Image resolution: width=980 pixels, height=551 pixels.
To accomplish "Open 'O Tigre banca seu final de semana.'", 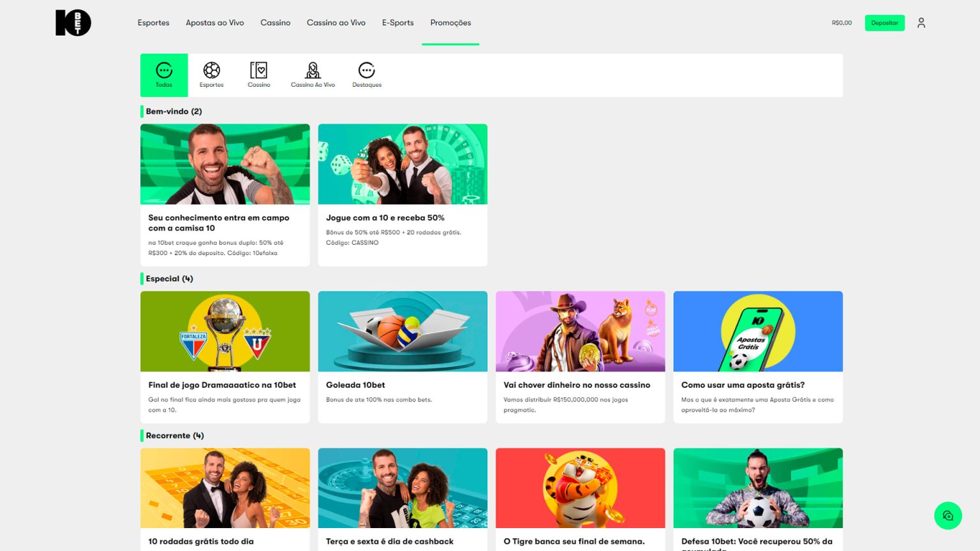I will tap(574, 541).
